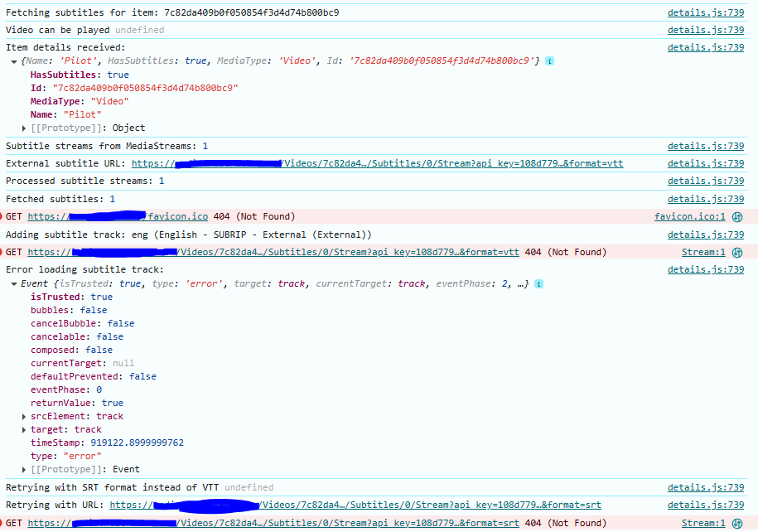Click the red error icon on the format=vtt GET row
Screen dimensions: 758x532
[2, 253]
